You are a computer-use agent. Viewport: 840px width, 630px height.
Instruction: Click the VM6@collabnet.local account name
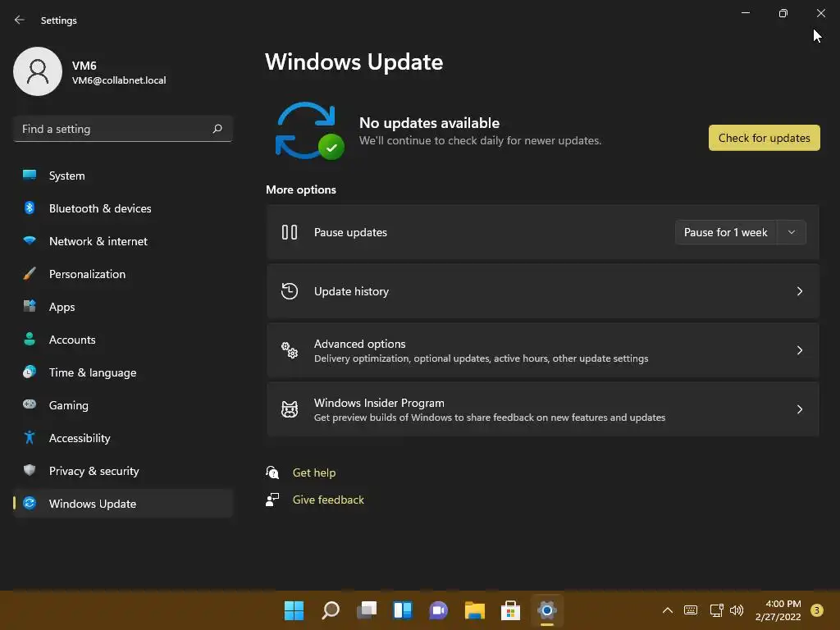pos(119,80)
